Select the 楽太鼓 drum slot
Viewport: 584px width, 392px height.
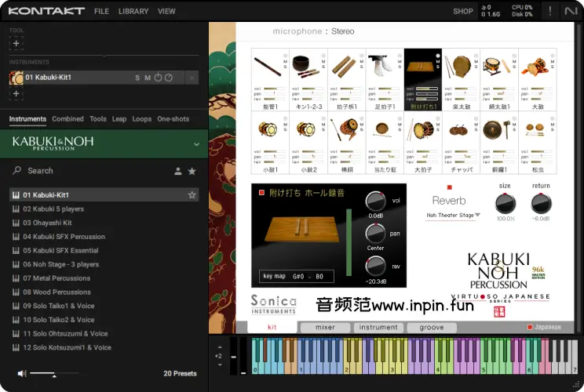tap(461, 79)
